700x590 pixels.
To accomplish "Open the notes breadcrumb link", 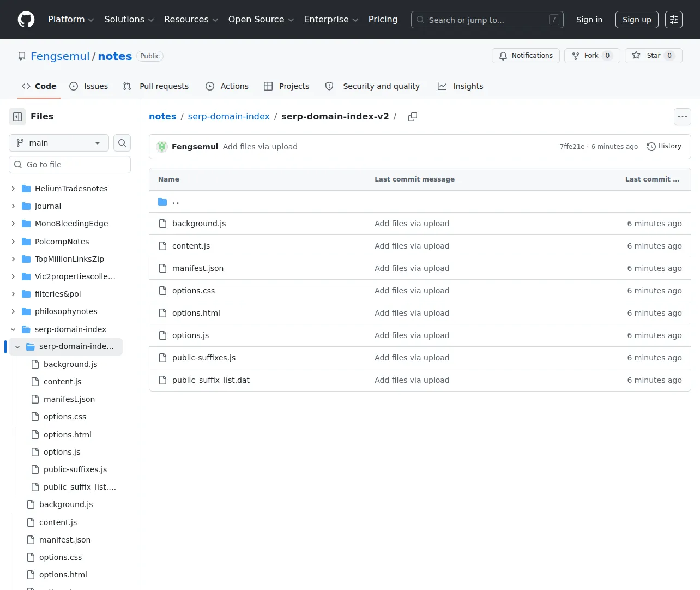I will [x=162, y=117].
